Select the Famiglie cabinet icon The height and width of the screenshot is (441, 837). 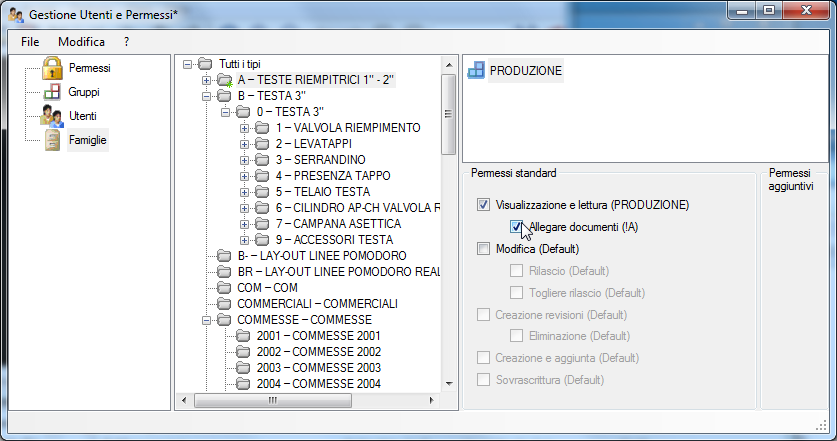click(x=52, y=140)
